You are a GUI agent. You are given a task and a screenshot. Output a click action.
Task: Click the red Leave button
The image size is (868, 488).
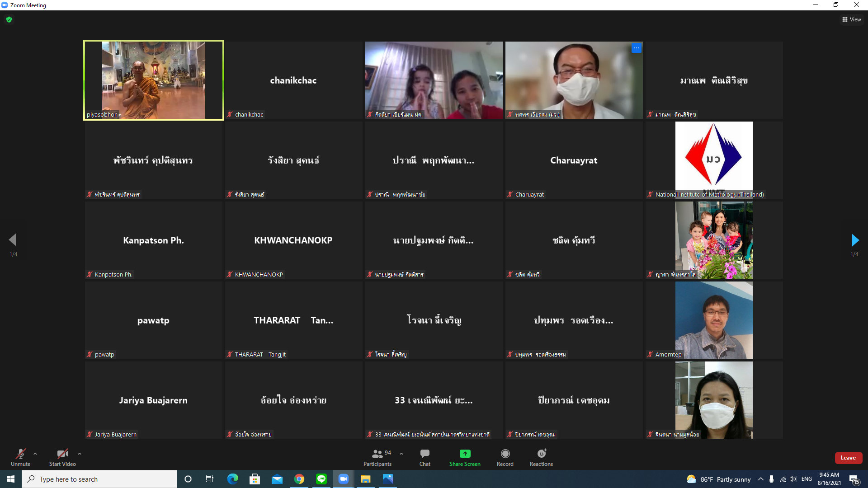848,458
